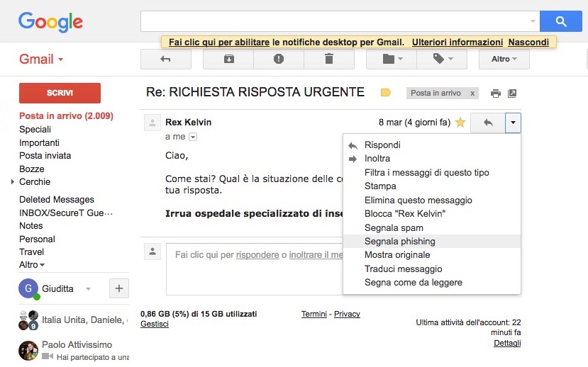Remove the Posta in arrivo label
Viewport: 588px width, 367px height.
tap(472, 94)
